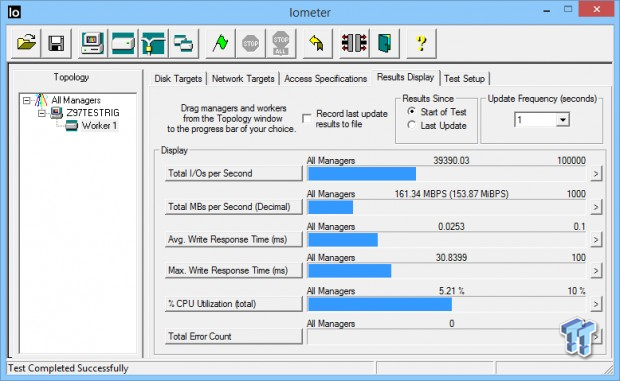Click the Max. Write Response Time progress bar

[x=447, y=271]
